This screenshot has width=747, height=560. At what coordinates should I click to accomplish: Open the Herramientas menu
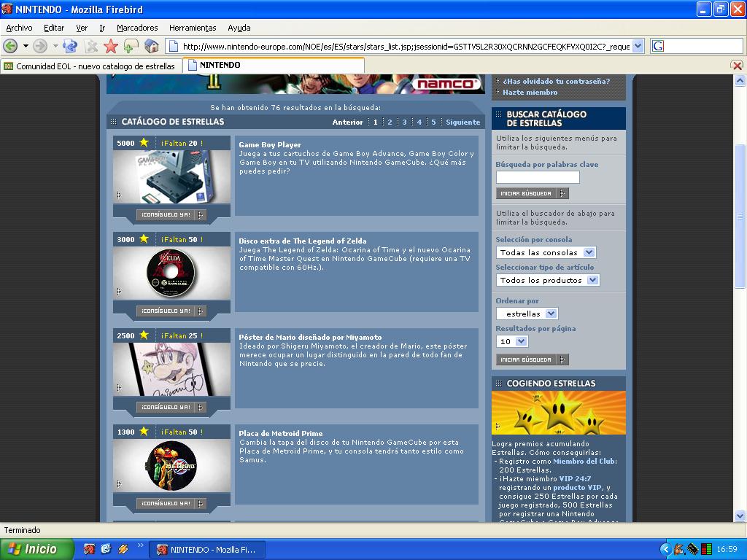(x=193, y=28)
